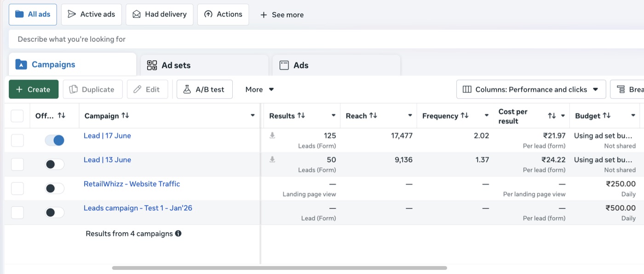Sort by Frequency column arrows

(x=465, y=116)
